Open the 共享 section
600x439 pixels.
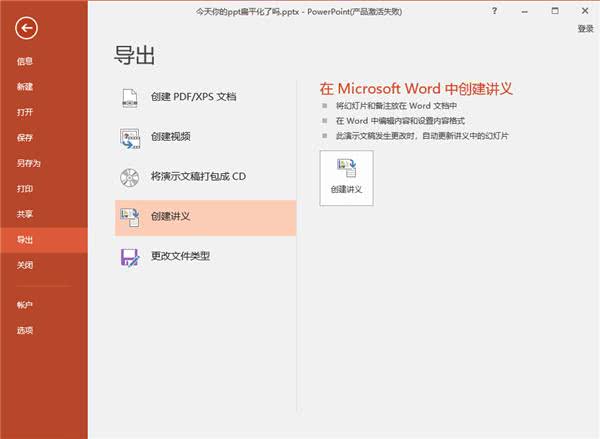click(x=25, y=214)
